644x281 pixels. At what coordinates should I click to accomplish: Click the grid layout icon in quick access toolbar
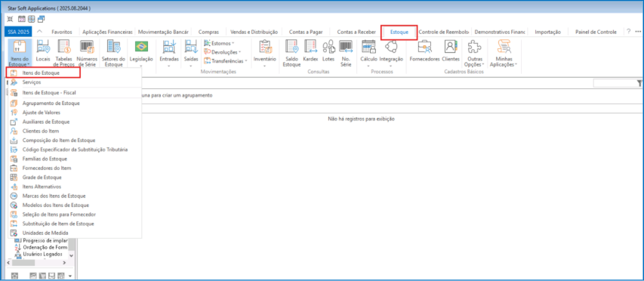[x=31, y=19]
